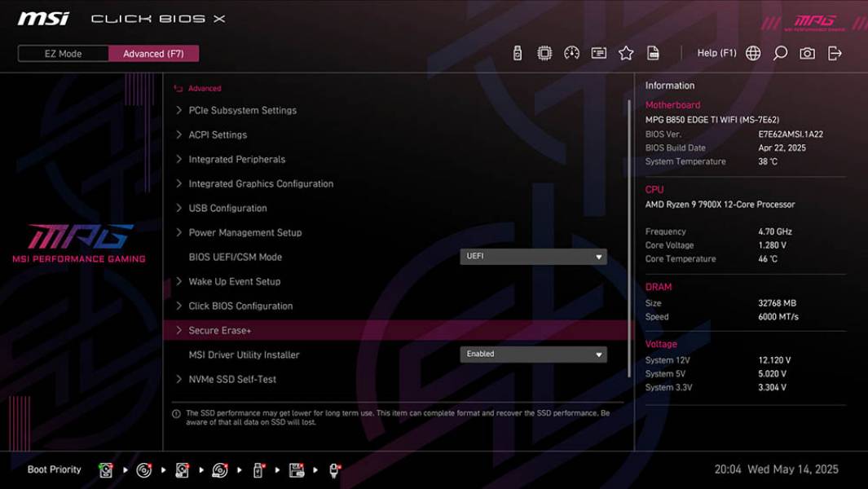Click the back arrow beside Advanced breadcrumb
868x489 pixels.
coord(178,89)
